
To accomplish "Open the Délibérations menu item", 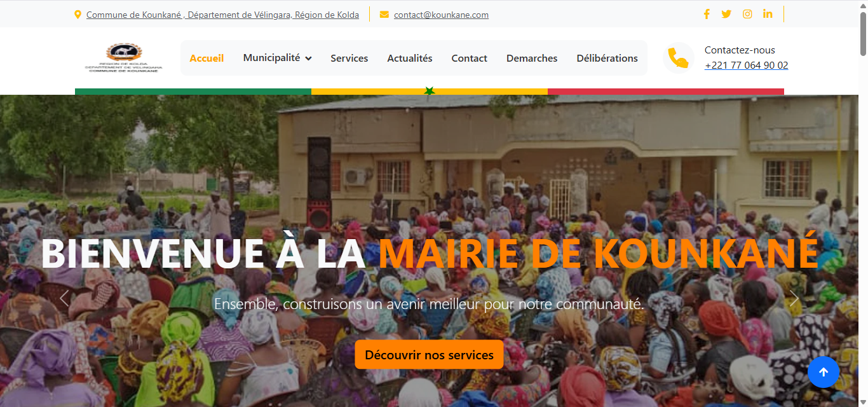I will click(x=607, y=58).
